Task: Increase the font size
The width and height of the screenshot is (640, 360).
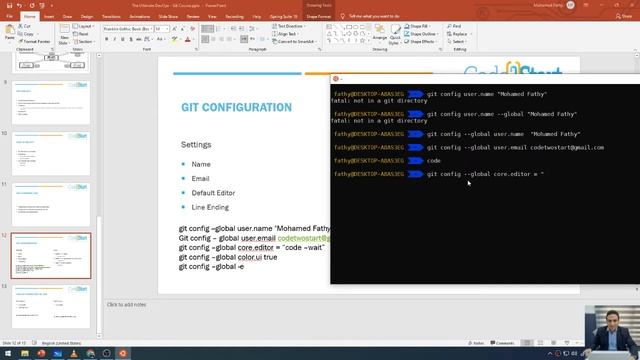Action: coord(175,29)
